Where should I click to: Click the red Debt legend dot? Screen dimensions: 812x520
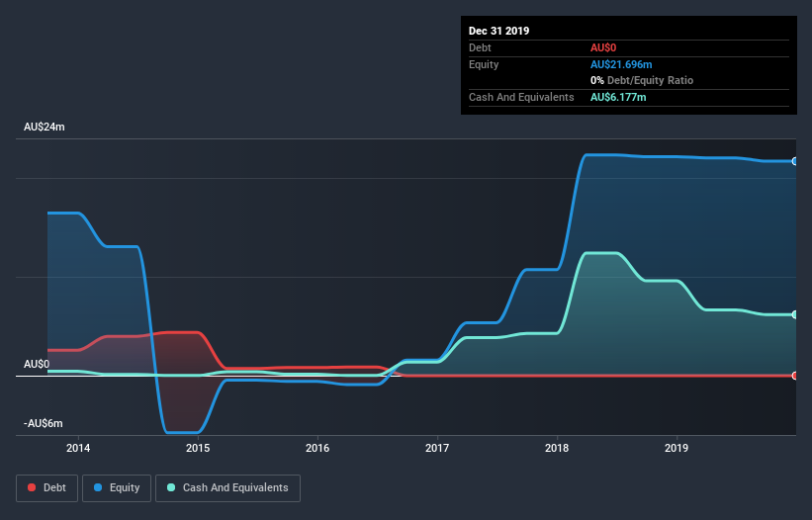(x=32, y=487)
